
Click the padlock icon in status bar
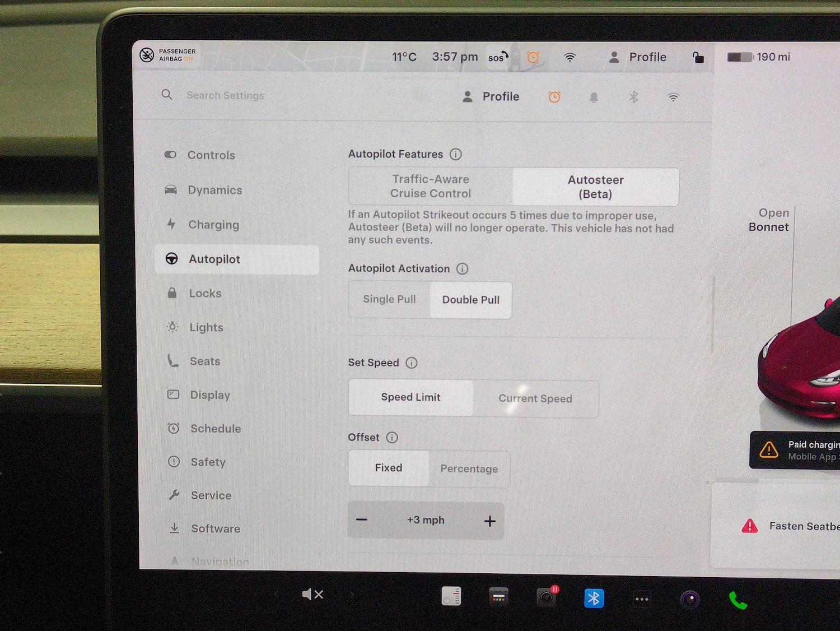tap(698, 57)
